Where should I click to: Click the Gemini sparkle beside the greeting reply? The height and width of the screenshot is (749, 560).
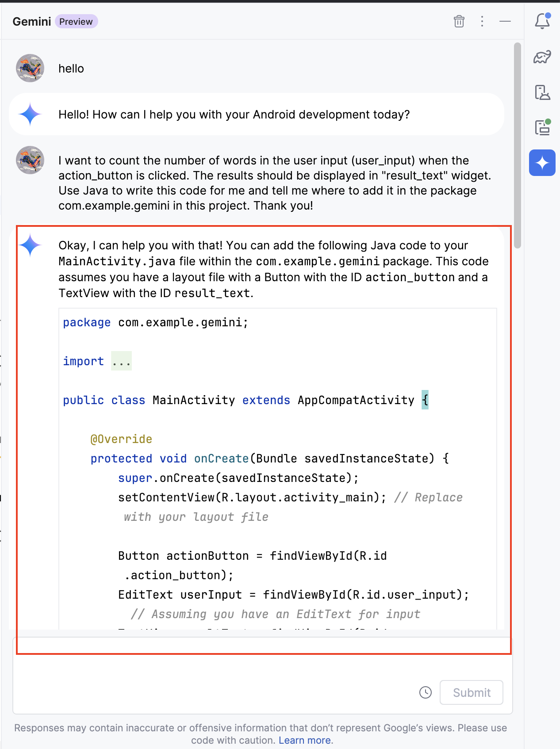pyautogui.click(x=30, y=114)
